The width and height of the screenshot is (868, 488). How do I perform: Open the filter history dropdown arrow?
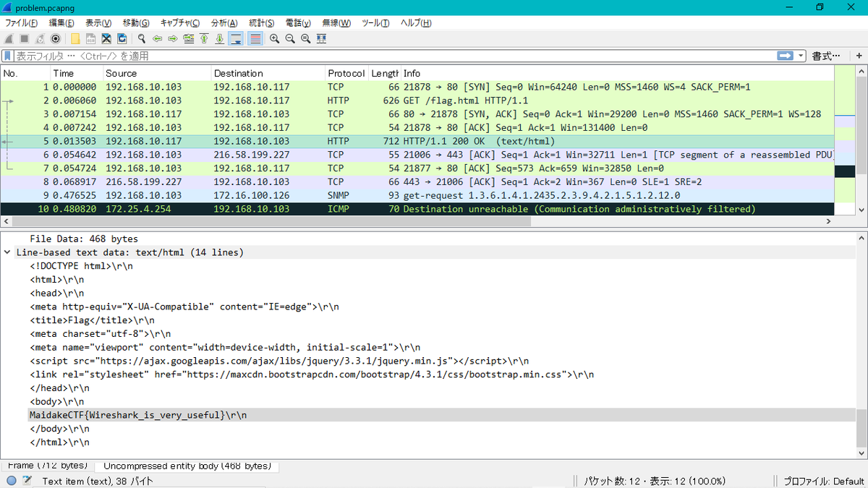[801, 56]
